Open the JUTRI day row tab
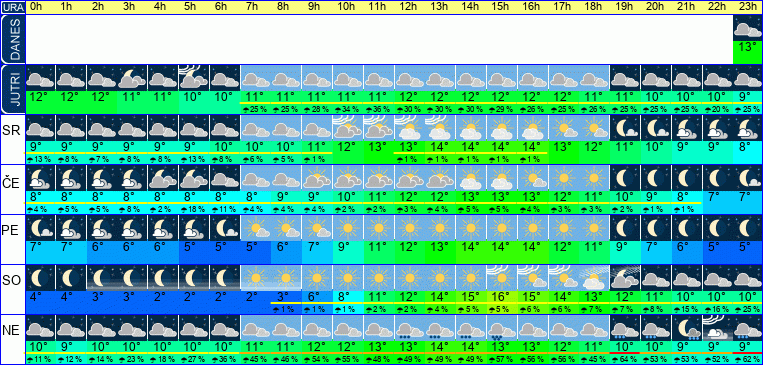Image resolution: width=763 pixels, height=365 pixels. (x=13, y=89)
